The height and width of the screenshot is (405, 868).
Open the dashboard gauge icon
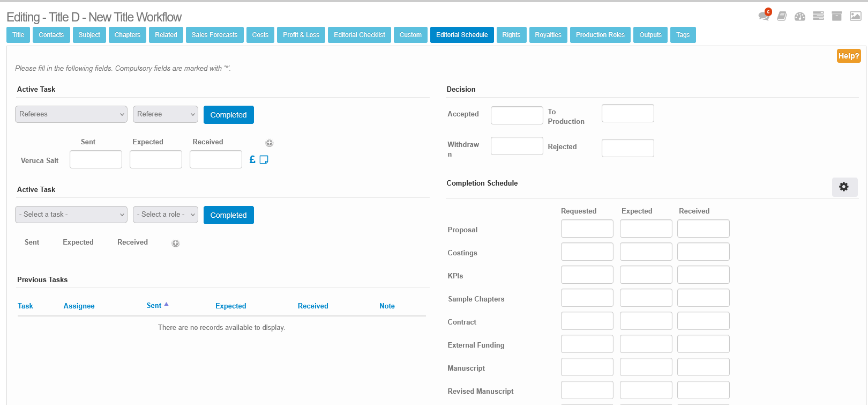coord(800,16)
